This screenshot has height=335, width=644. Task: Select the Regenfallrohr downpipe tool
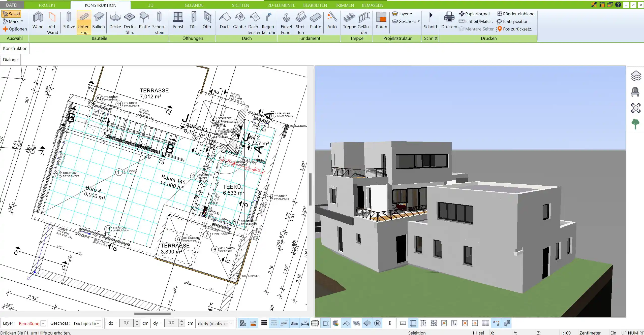coord(268,23)
